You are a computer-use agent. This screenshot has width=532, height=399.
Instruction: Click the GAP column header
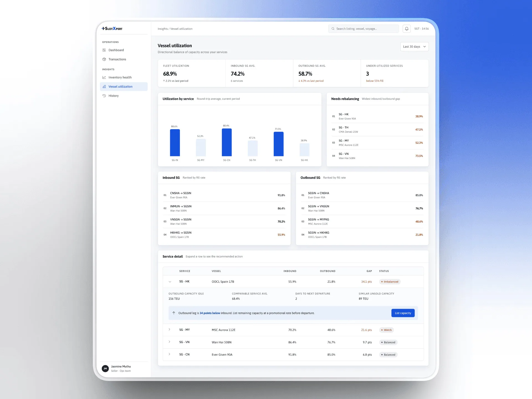369,271
